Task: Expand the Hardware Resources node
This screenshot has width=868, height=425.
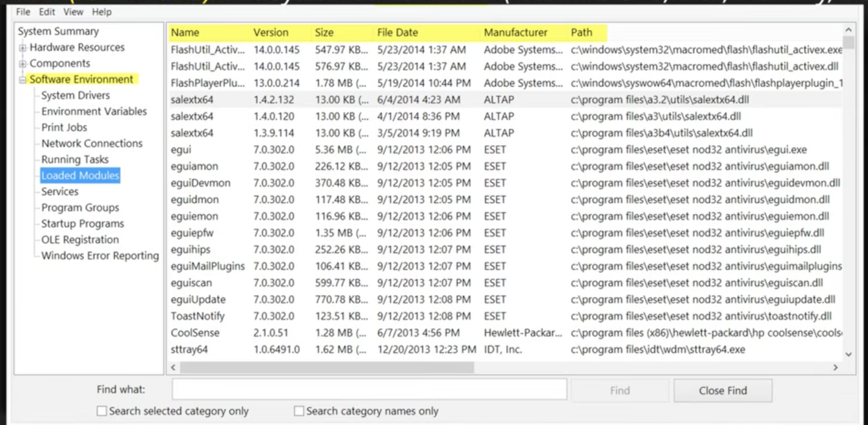Action: pos(23,48)
